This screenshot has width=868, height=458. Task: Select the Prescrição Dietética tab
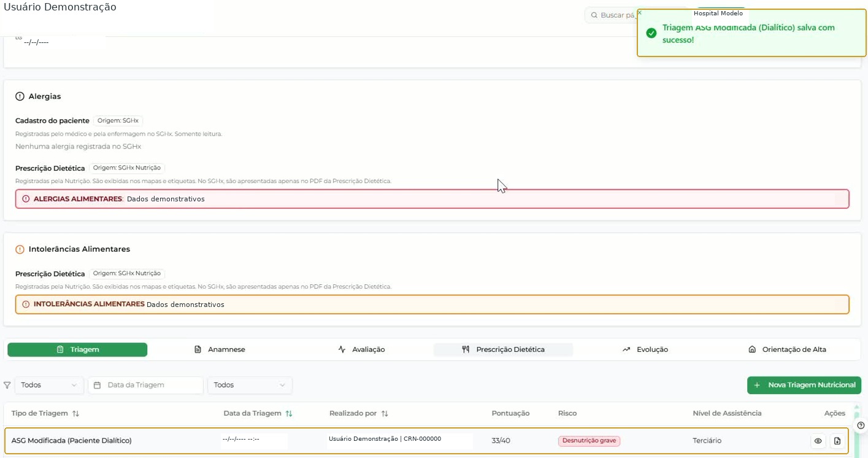coord(503,349)
